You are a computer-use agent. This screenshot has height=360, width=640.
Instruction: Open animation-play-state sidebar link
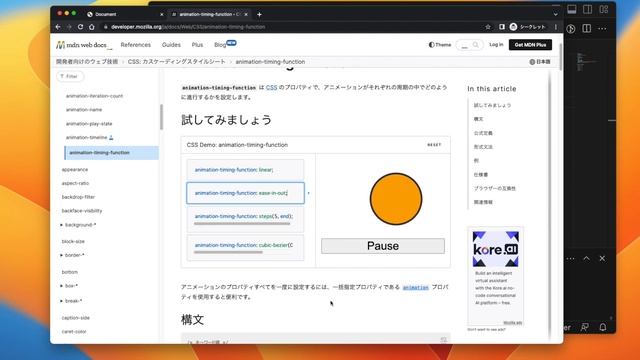coord(89,124)
